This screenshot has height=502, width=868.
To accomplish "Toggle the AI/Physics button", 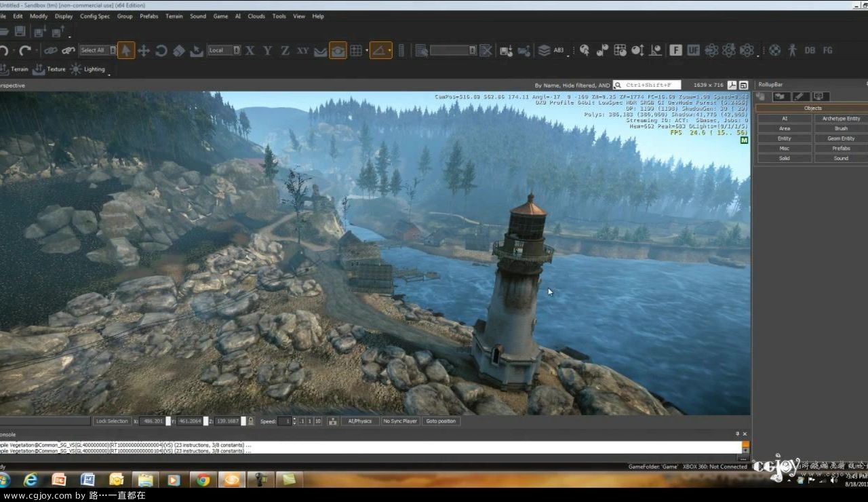I will 360,421.
